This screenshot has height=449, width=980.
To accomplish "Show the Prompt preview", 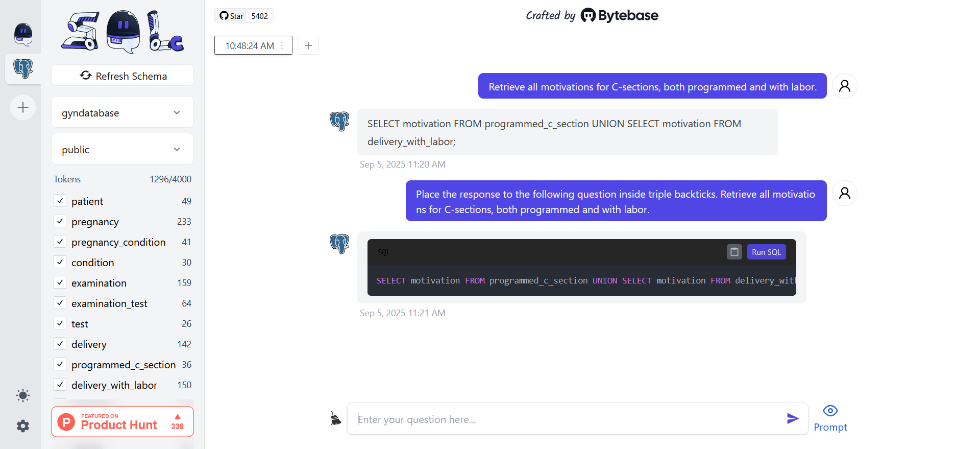I will 830,419.
